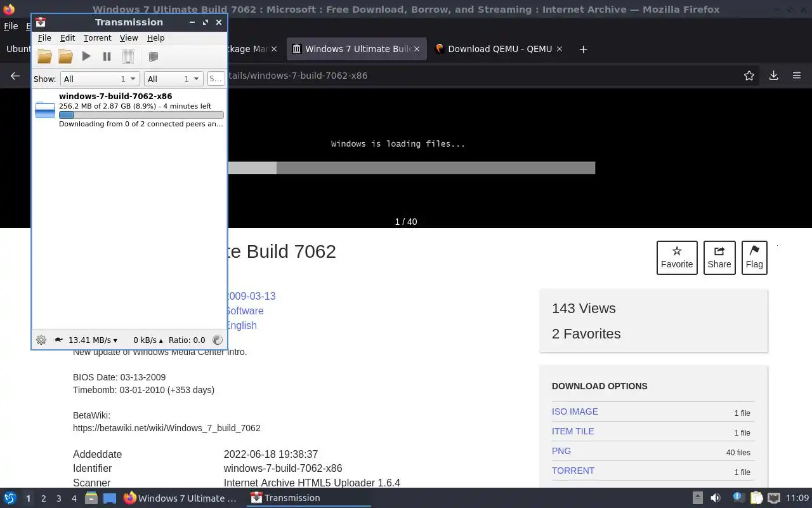Click the Transmission search filter field
Viewport: 812px width, 508px height.
[216, 79]
